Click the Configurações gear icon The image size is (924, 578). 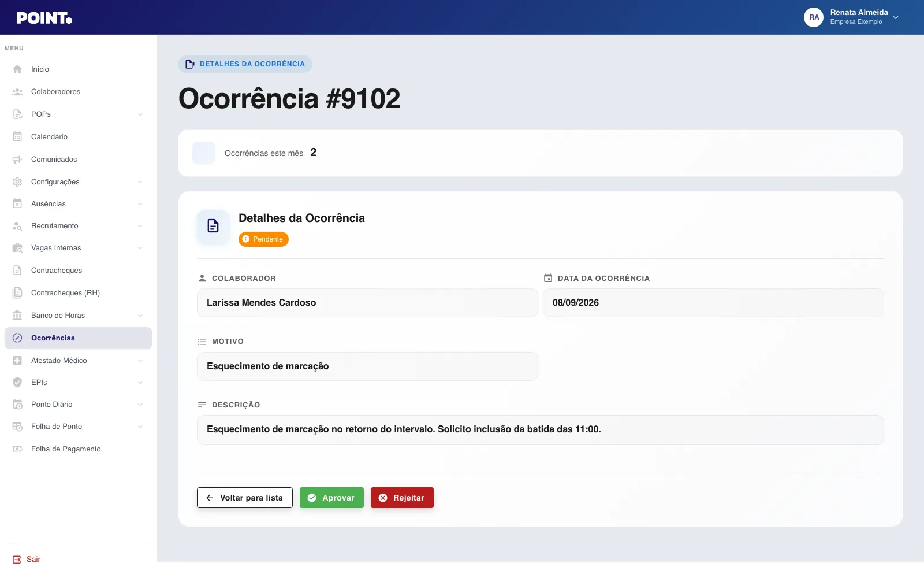click(x=17, y=182)
